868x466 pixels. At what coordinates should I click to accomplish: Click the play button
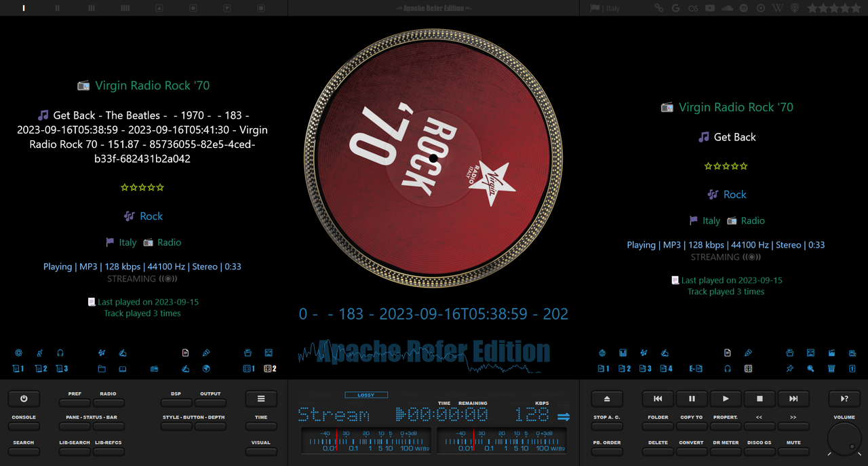pyautogui.click(x=726, y=399)
